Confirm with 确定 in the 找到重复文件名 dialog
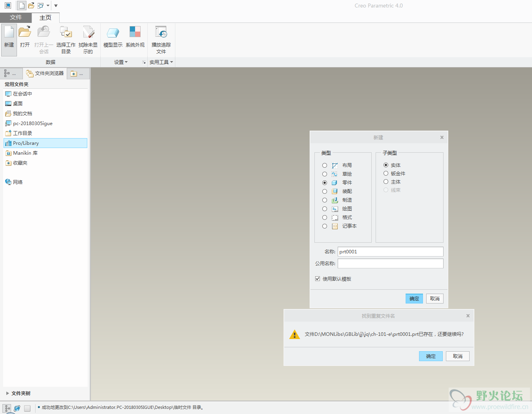The height and width of the screenshot is (414, 532). (431, 356)
